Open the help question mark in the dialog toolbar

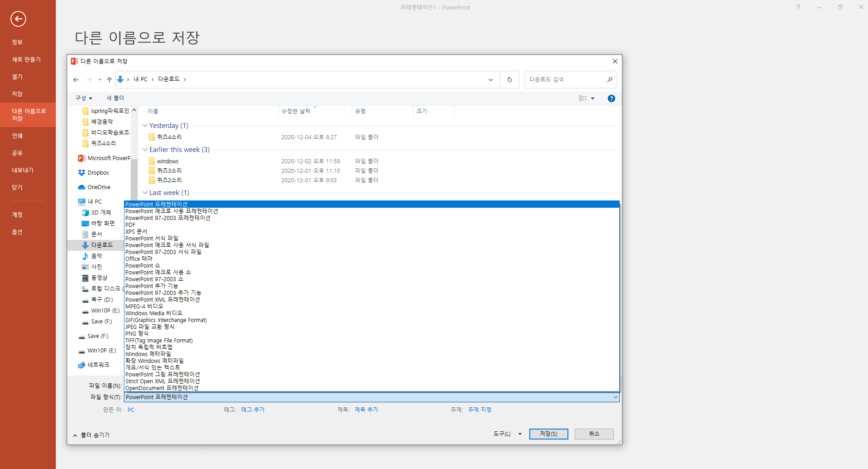pyautogui.click(x=612, y=98)
